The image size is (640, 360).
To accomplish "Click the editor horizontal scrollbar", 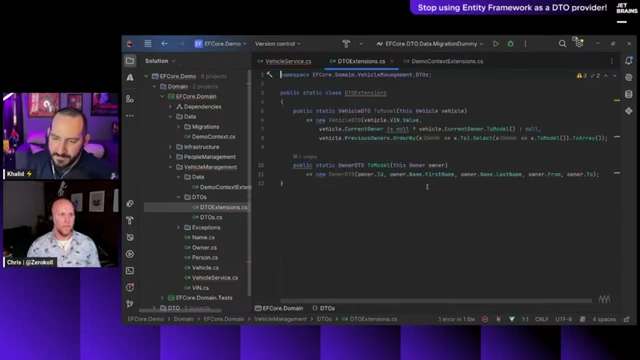I will [436, 301].
